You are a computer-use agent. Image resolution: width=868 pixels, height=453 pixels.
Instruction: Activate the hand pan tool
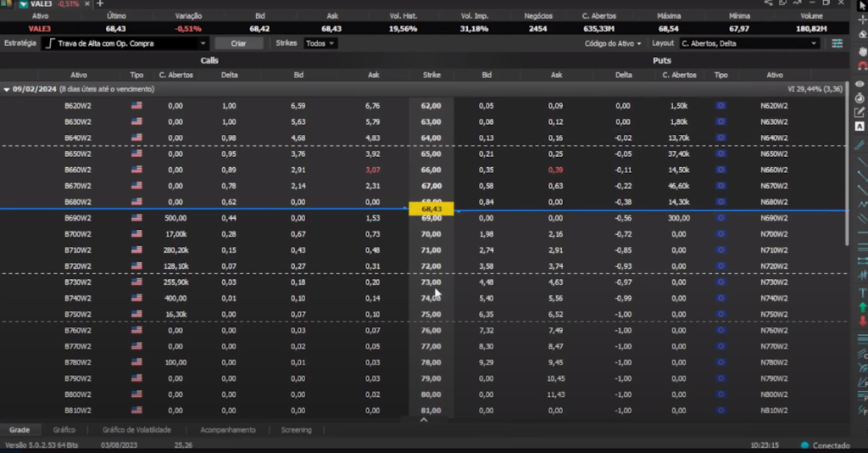point(862,51)
